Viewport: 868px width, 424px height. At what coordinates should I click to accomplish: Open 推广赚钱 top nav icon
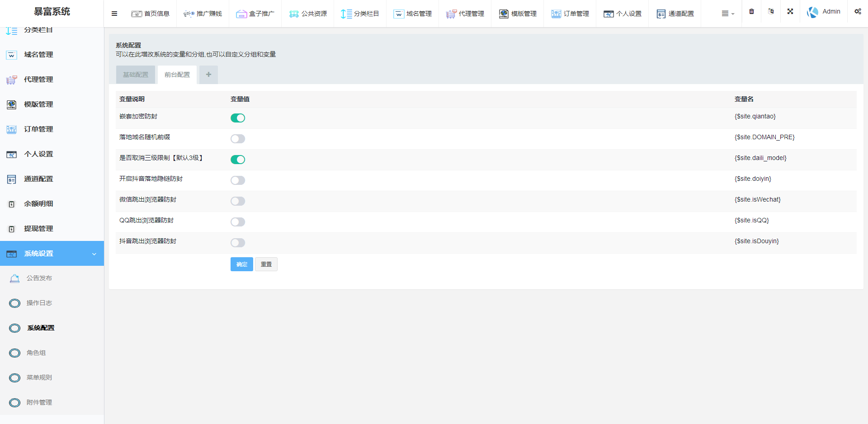[189, 14]
